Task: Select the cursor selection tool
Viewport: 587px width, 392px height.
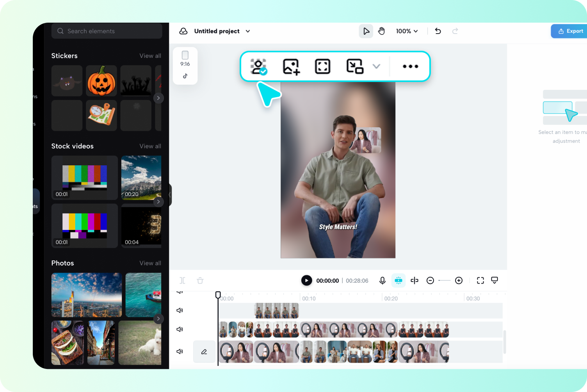Action: pos(366,31)
